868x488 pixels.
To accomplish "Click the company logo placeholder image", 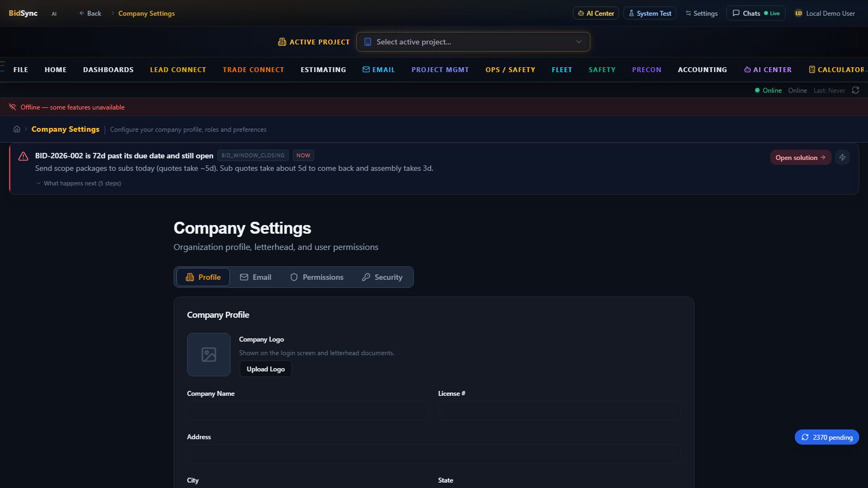I will point(209,355).
